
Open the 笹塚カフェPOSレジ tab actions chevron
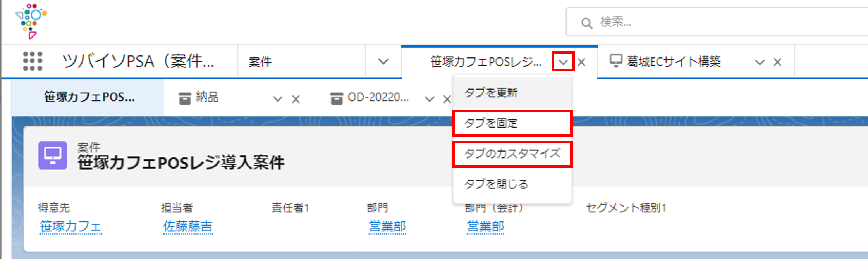tap(563, 62)
